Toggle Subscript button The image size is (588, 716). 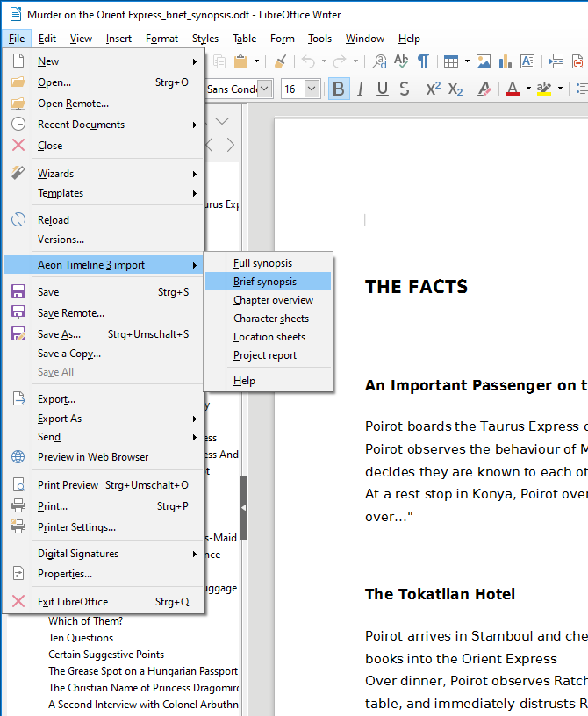[455, 89]
